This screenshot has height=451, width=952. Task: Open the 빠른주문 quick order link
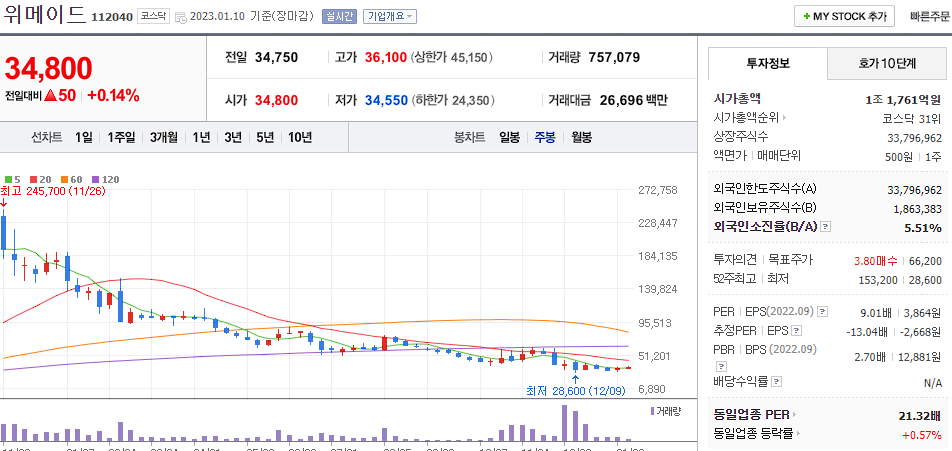[x=930, y=16]
